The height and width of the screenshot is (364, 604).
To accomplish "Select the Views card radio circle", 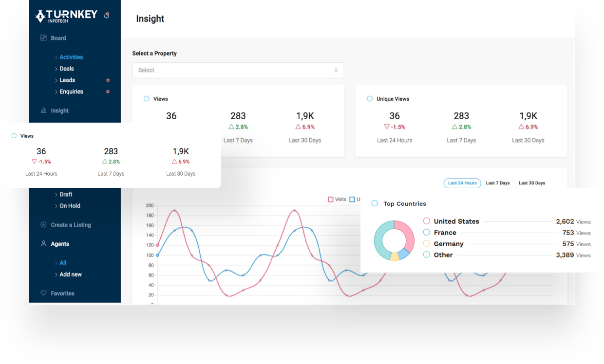I will coord(146,99).
